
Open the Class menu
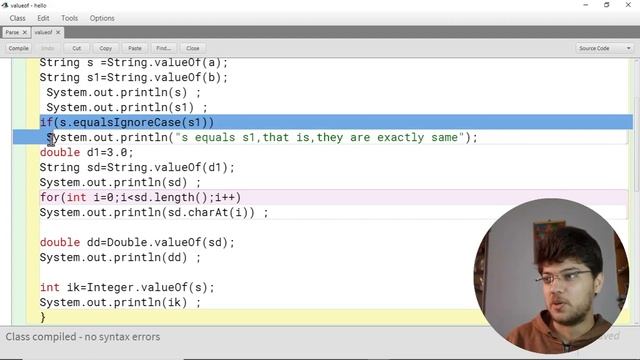[18, 18]
